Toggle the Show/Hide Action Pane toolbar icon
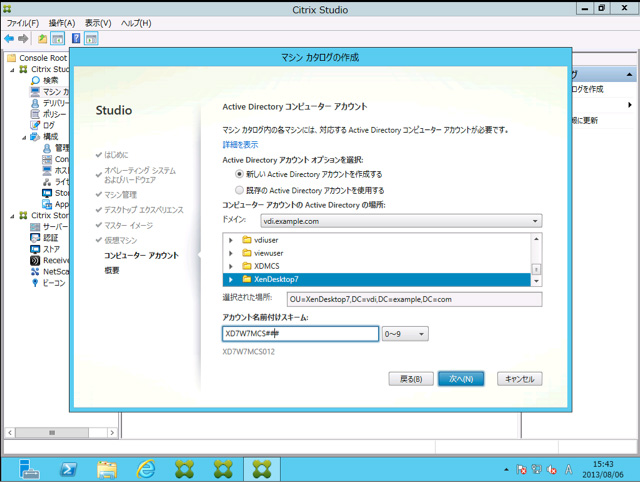Viewport: 640px width, 482px height. [91, 39]
